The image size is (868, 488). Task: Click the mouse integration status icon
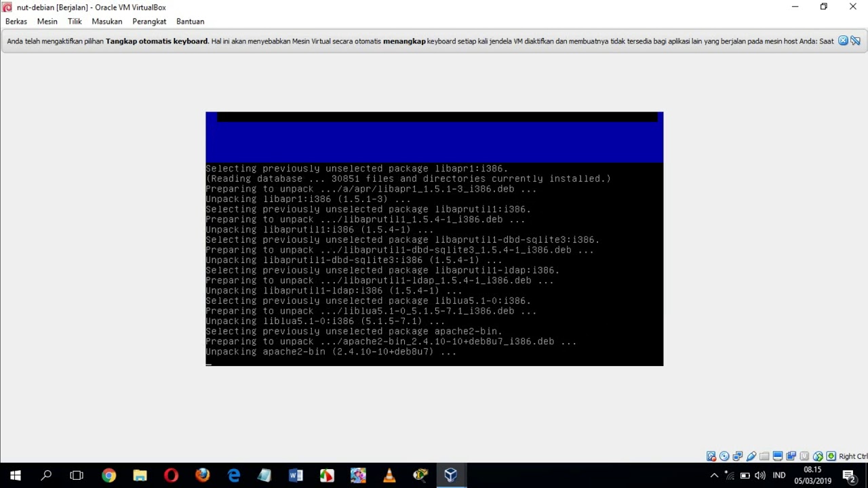(818, 456)
